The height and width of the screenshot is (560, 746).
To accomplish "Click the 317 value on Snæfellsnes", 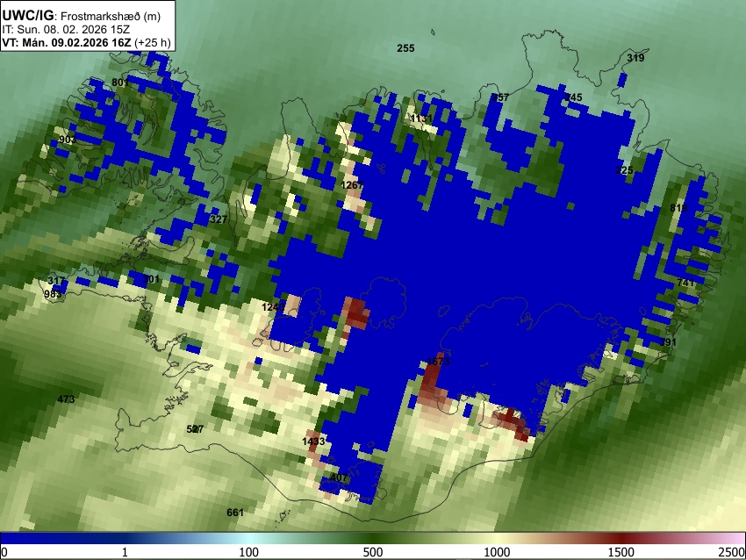I will [x=57, y=281].
